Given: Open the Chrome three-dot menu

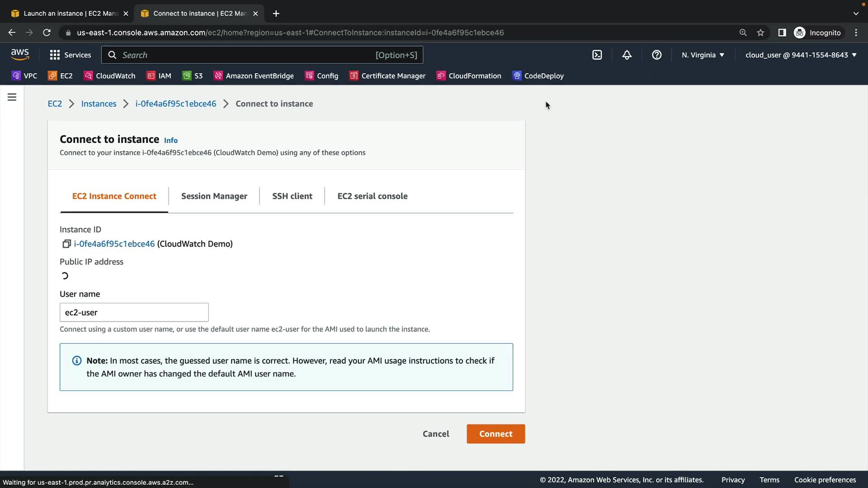Looking at the screenshot, I should [856, 33].
